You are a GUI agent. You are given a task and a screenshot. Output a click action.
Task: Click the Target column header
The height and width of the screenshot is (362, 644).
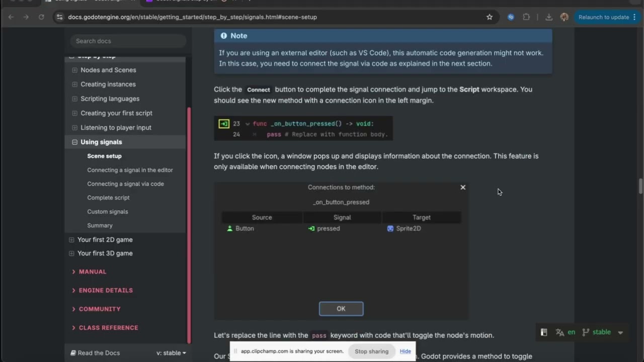(x=422, y=217)
